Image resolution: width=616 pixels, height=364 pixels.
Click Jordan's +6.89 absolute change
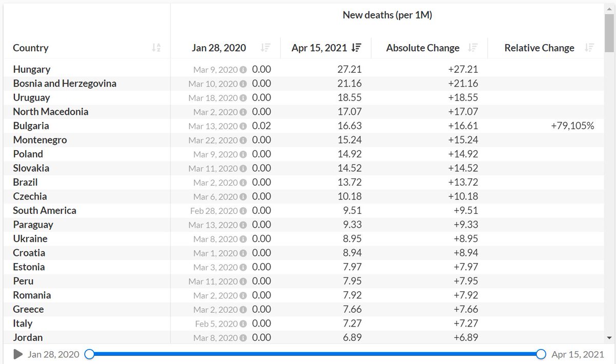(466, 338)
